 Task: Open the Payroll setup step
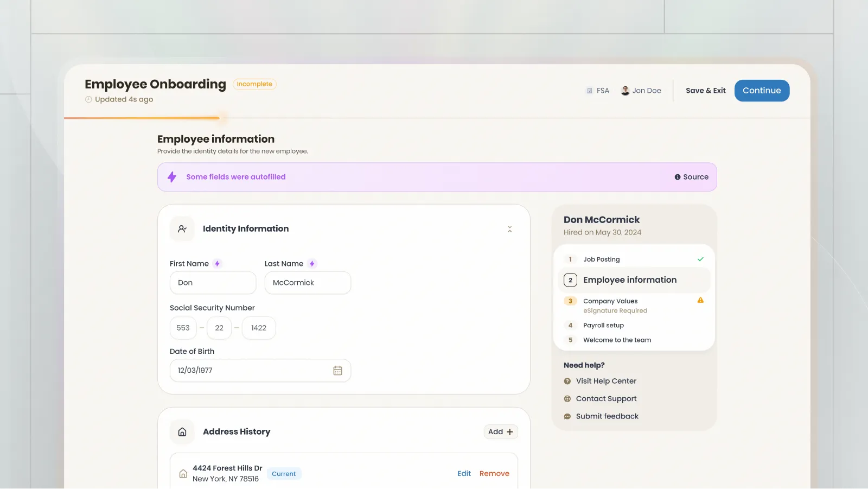pos(634,326)
